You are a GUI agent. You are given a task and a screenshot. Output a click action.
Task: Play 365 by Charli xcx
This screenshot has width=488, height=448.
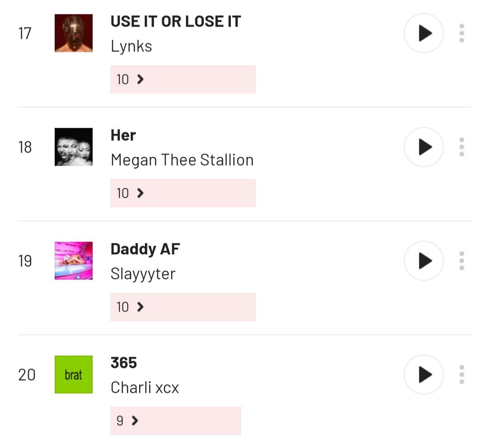coord(423,375)
